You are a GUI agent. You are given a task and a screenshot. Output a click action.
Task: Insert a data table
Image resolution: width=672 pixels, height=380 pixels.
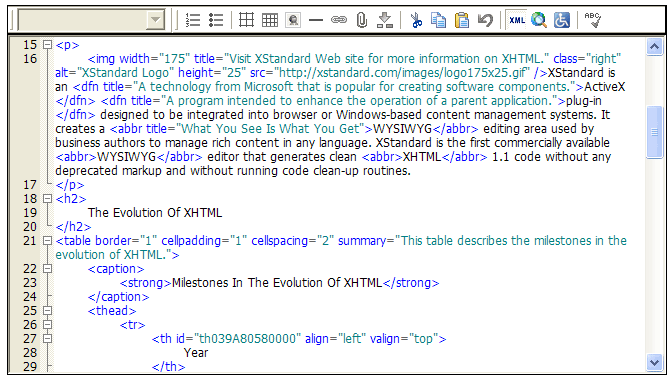tap(270, 20)
